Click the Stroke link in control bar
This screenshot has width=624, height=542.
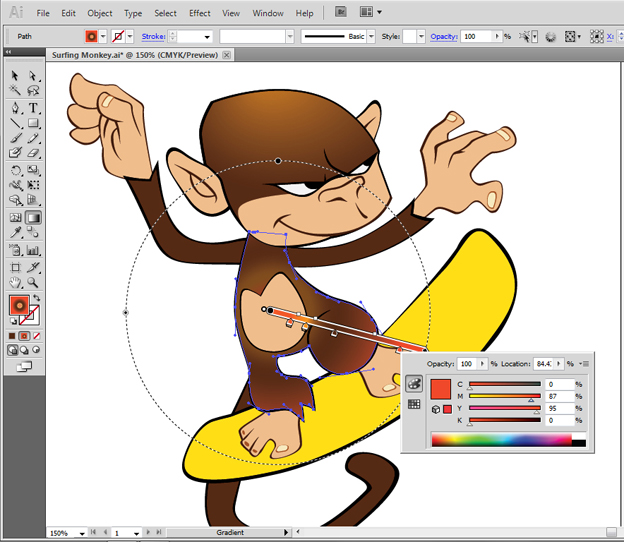153,36
